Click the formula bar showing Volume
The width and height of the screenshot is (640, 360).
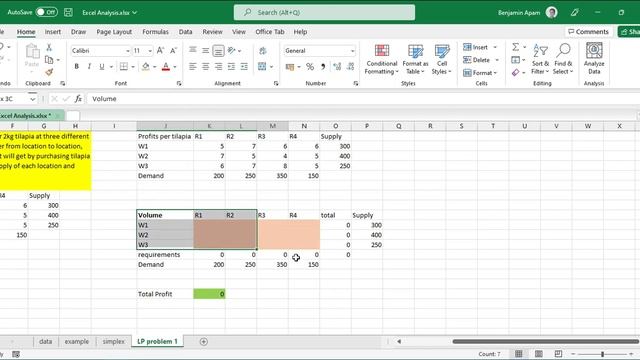[x=363, y=99]
